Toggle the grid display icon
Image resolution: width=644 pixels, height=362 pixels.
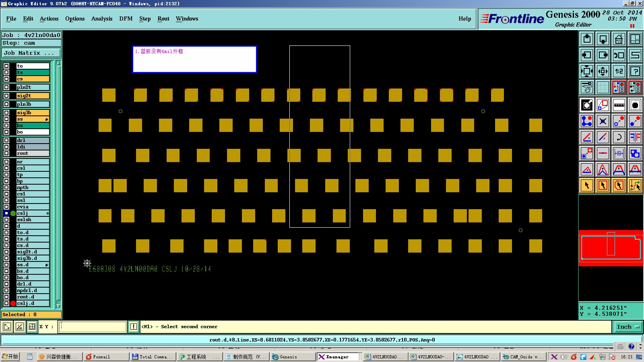coord(603,87)
